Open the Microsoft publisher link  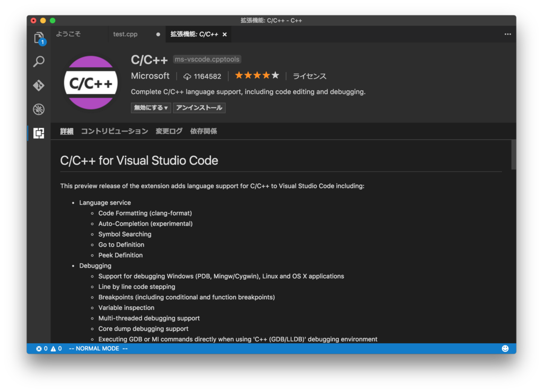point(150,76)
